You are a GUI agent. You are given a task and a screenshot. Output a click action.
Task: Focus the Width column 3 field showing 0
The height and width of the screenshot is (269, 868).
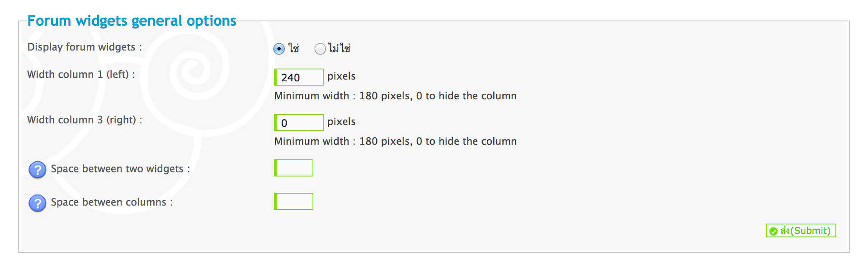coord(299,122)
